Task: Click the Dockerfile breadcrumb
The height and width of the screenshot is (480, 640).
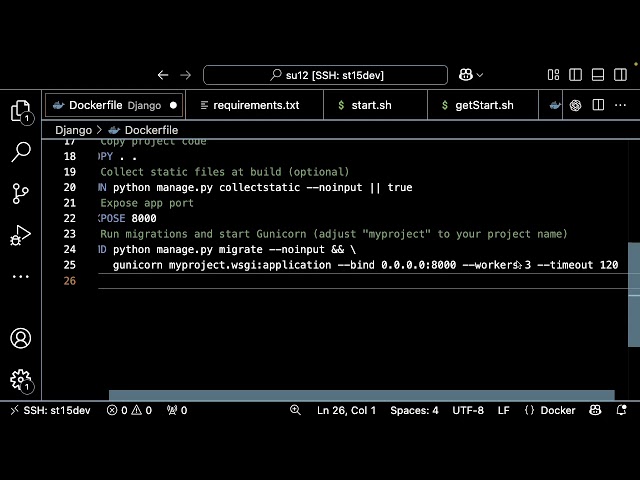Action: tap(151, 130)
